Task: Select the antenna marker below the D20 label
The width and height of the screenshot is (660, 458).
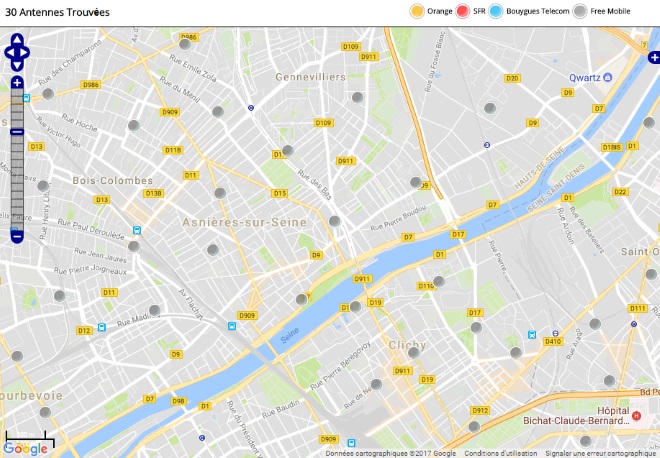Action: coord(490,108)
